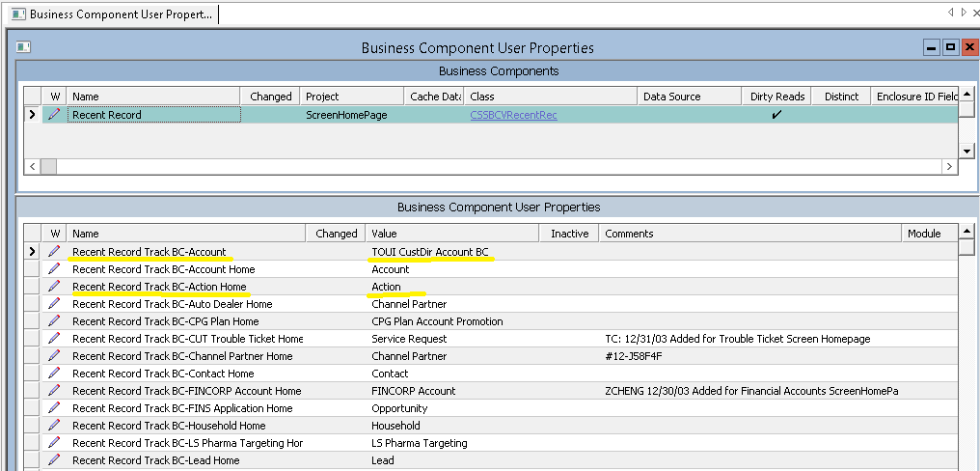980x471 pixels.
Task: Click pencil icon for BC-Contact Home row
Action: [x=55, y=374]
